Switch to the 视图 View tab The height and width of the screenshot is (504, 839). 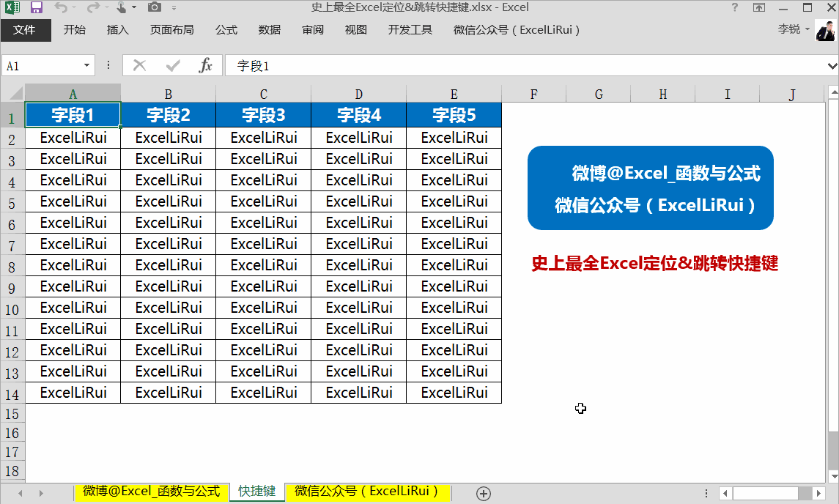pos(356,30)
